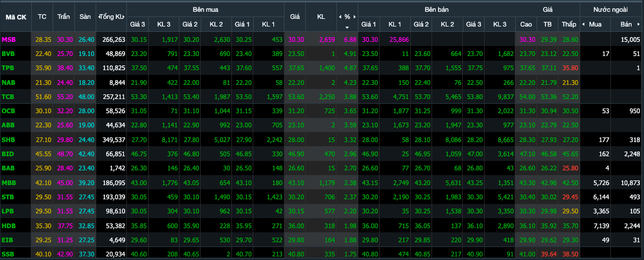Image resolution: width=644 pixels, height=260 pixels.
Task: Select the SHB ticker in the list
Action: pyautogui.click(x=8, y=139)
